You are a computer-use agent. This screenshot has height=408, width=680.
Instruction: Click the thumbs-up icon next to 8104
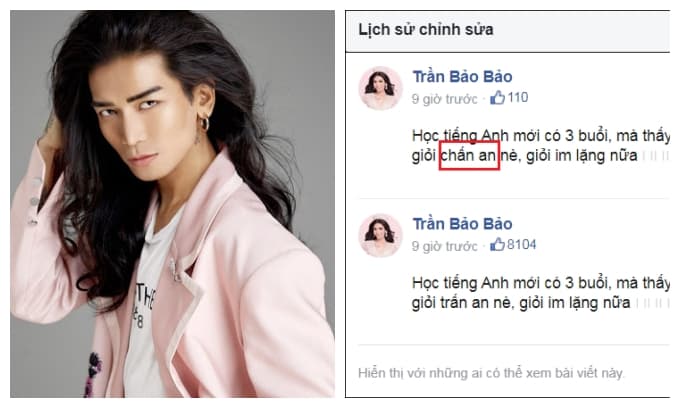tap(497, 245)
